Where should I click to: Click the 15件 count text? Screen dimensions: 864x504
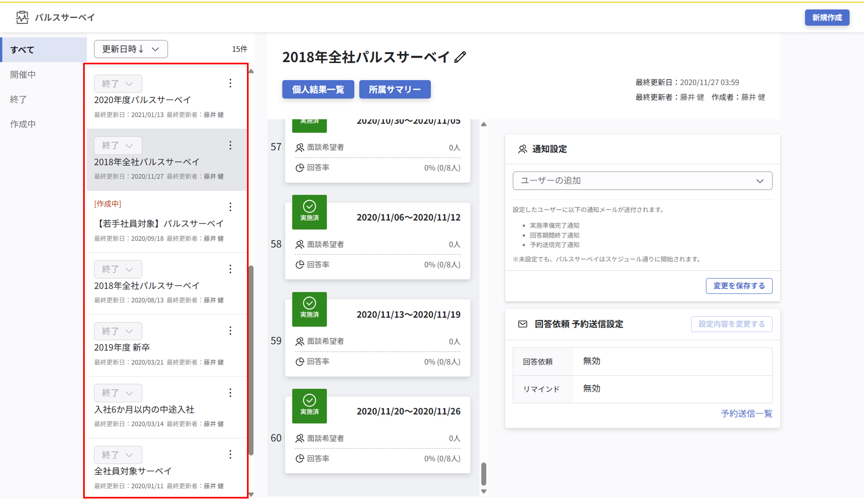point(240,49)
